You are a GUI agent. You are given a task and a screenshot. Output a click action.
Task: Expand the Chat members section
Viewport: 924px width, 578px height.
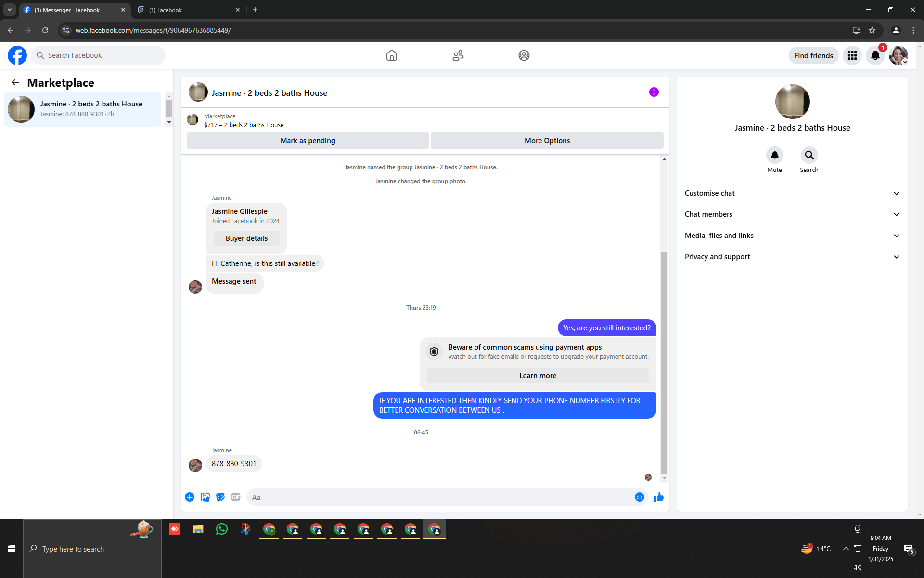(x=792, y=214)
